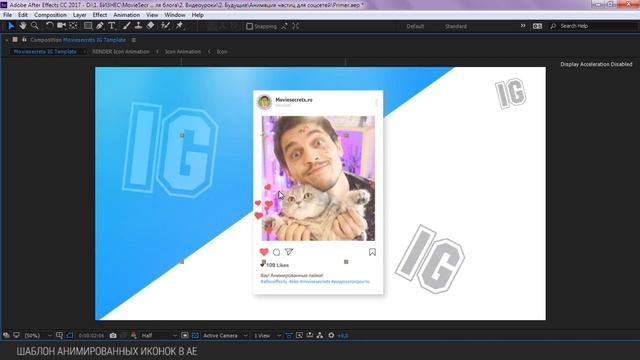Switch to the Default workspace

click(415, 26)
